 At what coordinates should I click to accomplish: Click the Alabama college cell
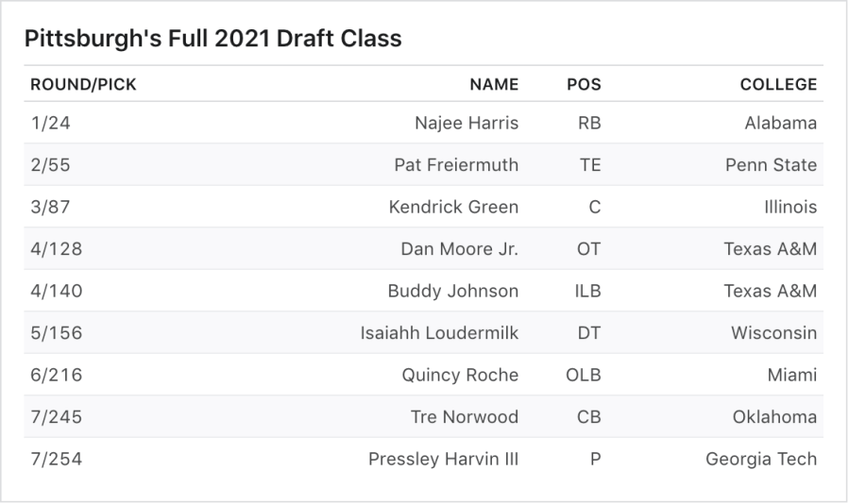(780, 124)
